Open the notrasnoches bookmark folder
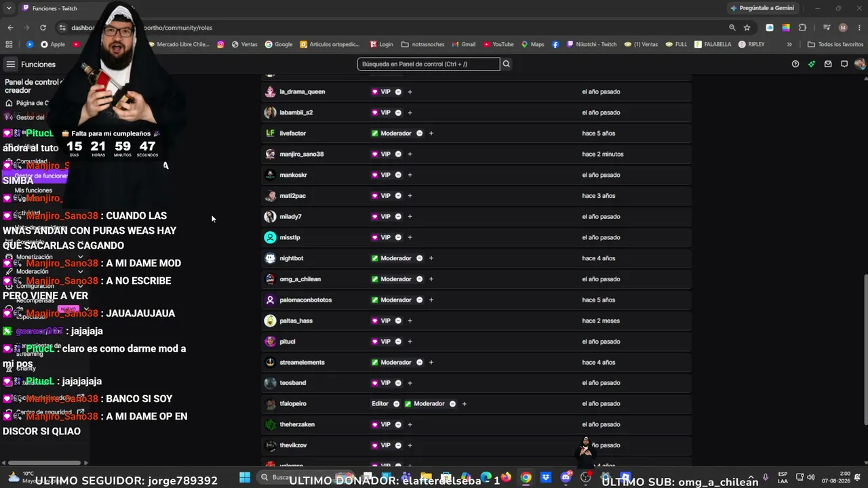Viewport: 868px width, 488px height. pyautogui.click(x=423, y=45)
